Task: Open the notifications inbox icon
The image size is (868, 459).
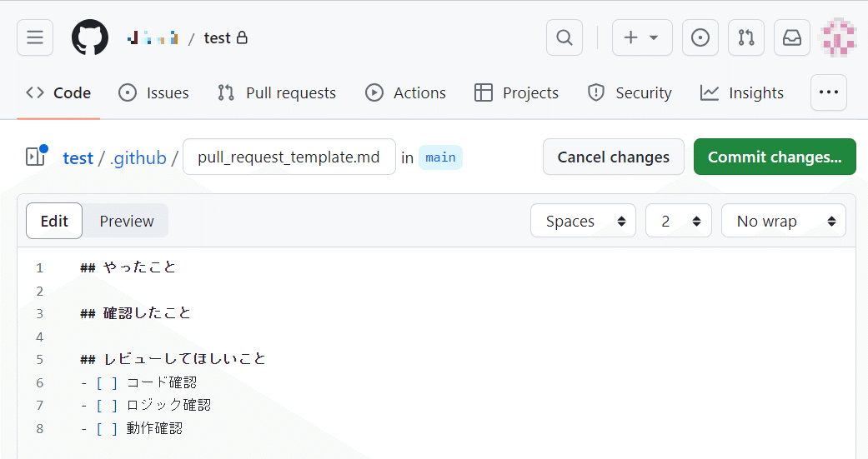Action: [x=792, y=37]
